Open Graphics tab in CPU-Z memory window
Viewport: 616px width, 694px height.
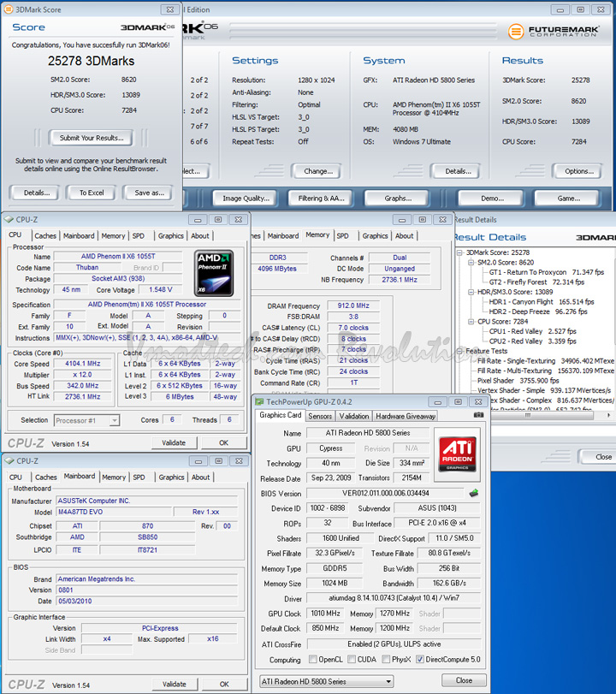coord(375,236)
